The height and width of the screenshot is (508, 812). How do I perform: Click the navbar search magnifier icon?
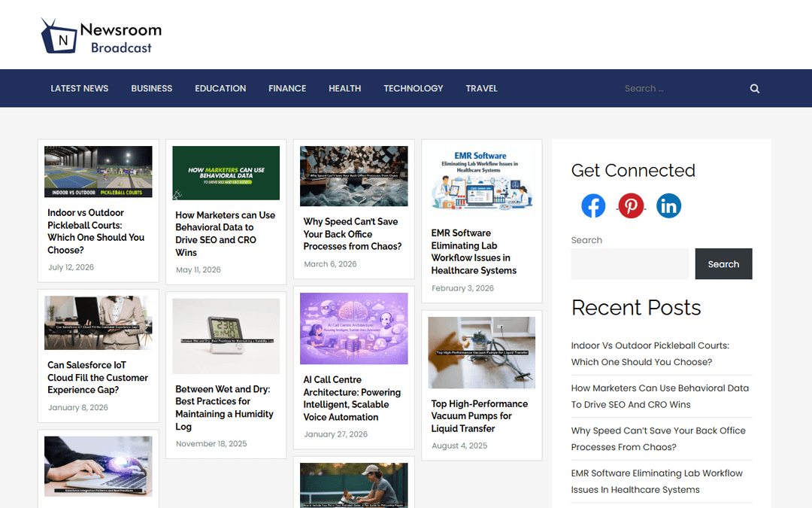[x=755, y=89]
